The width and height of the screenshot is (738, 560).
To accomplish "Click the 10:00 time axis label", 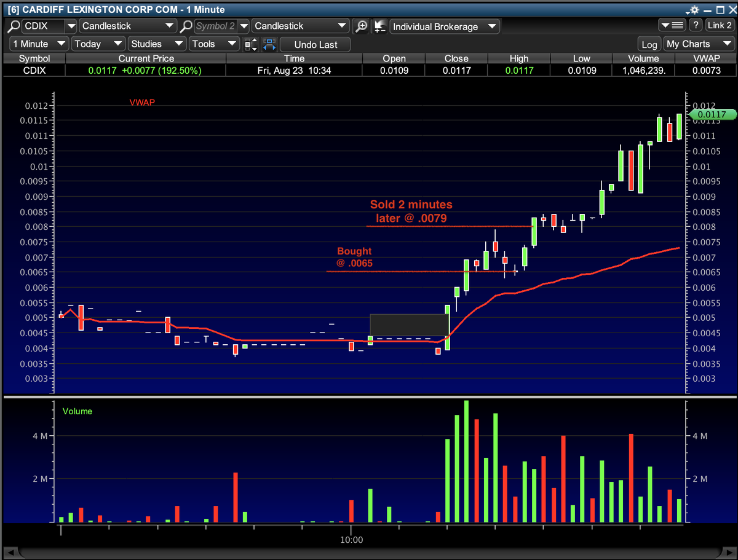I will [351, 540].
